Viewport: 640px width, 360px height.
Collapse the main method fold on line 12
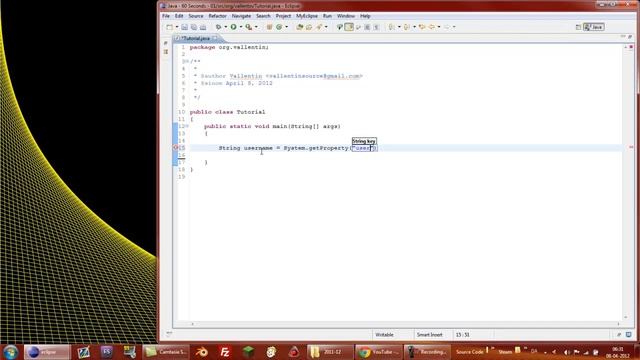coord(187,127)
